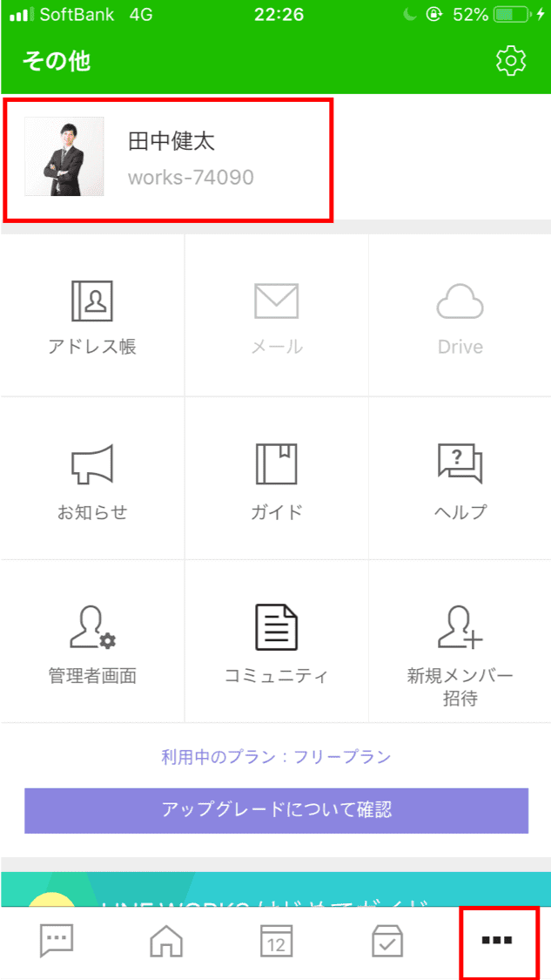The height and width of the screenshot is (980, 551).
Task: Open the 田中健太 profile name
Action: pyautogui.click(x=171, y=141)
